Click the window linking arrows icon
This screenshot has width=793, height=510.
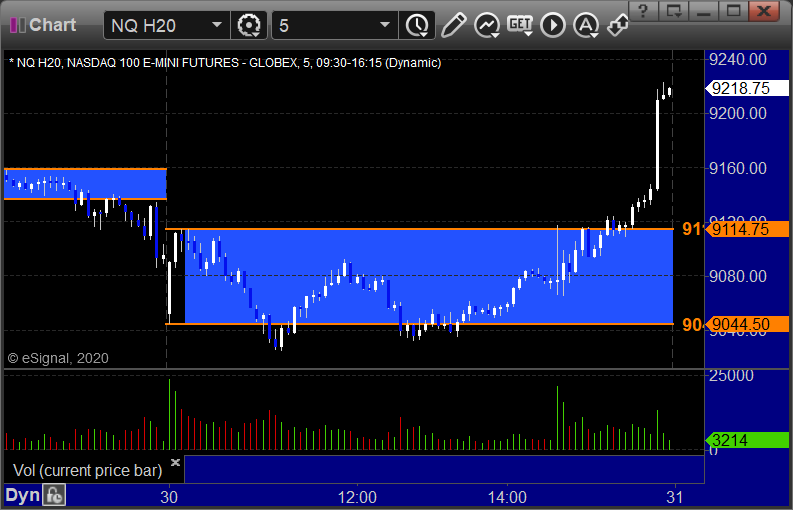[618, 25]
